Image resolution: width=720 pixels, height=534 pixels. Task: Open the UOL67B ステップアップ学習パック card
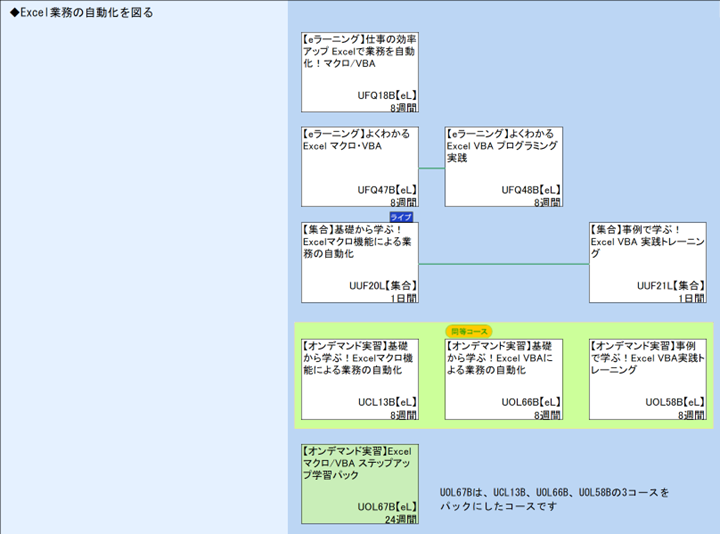tap(360, 484)
